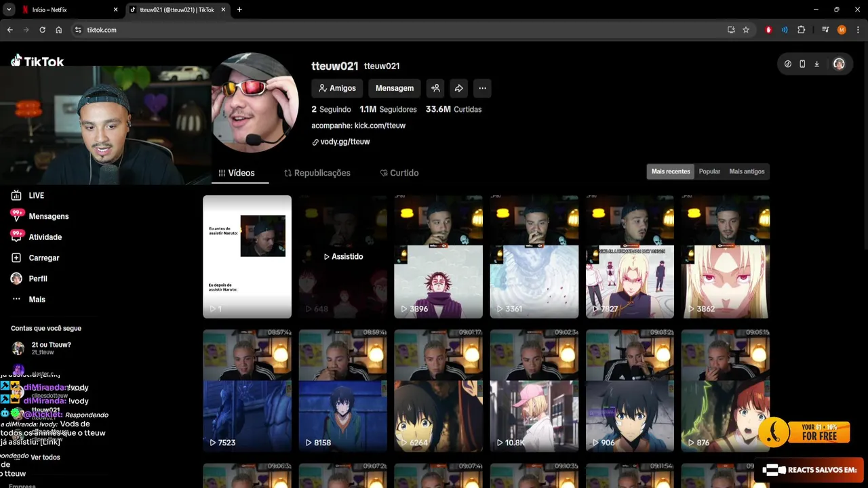The height and width of the screenshot is (488, 868).
Task: Click the Mensagem button
Action: click(395, 88)
